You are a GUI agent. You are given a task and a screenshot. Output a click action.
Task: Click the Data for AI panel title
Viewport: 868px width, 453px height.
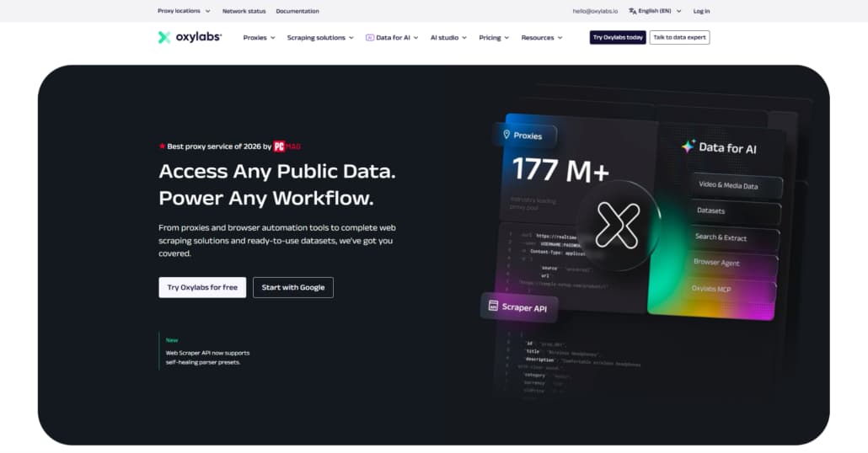tap(727, 147)
